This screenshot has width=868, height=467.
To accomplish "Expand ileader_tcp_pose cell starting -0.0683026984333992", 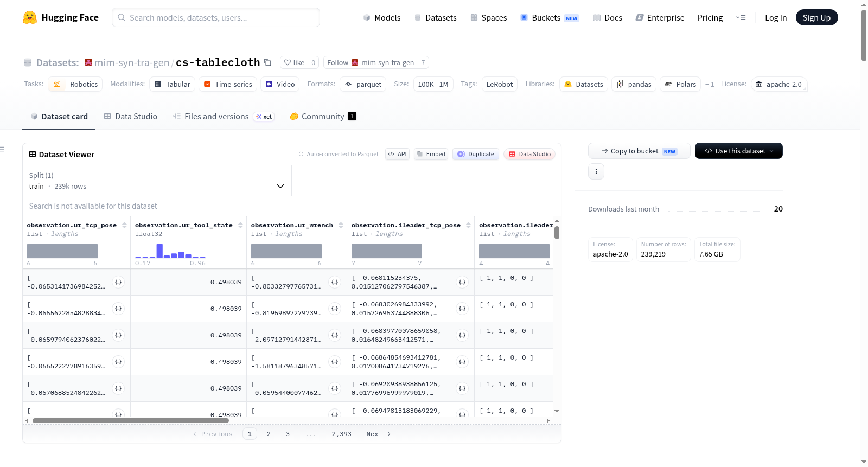I will coord(462,309).
